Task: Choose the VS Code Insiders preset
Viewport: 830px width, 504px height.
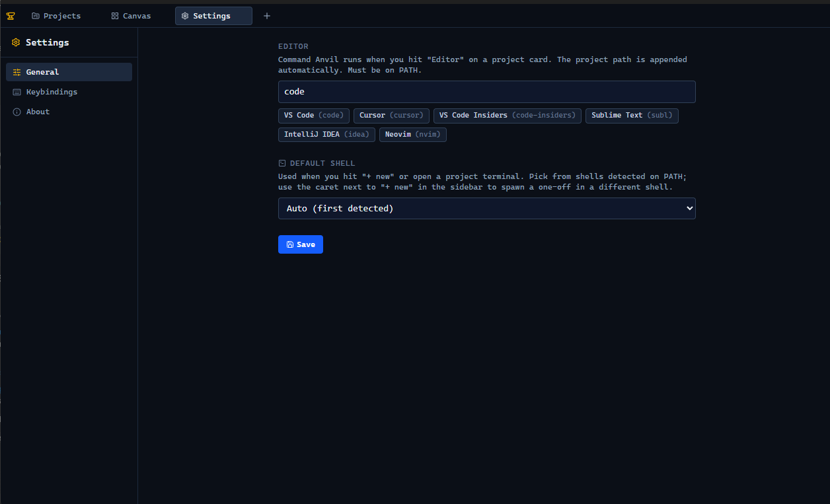Action: (508, 116)
